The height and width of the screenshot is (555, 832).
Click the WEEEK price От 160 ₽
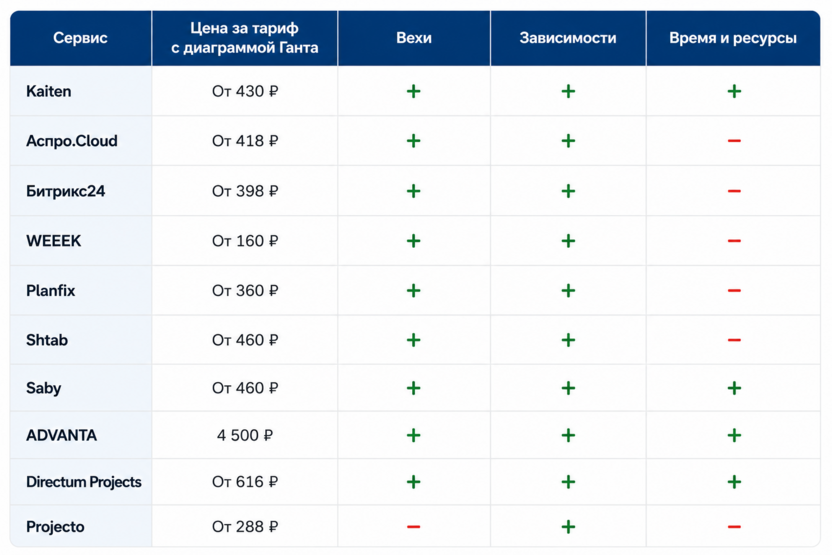click(245, 241)
